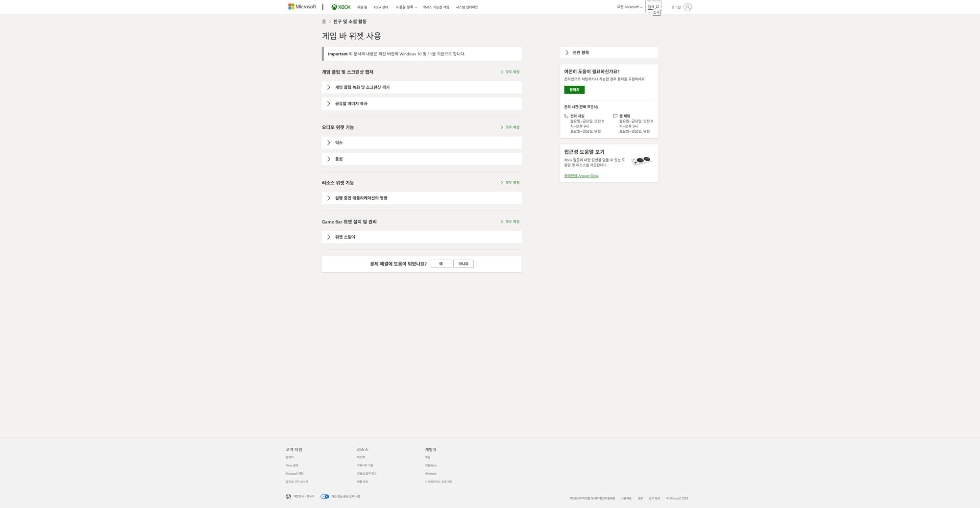Expand the 믹스 accordion row
Image resolution: width=980 pixels, height=508 pixels.
[x=422, y=143]
